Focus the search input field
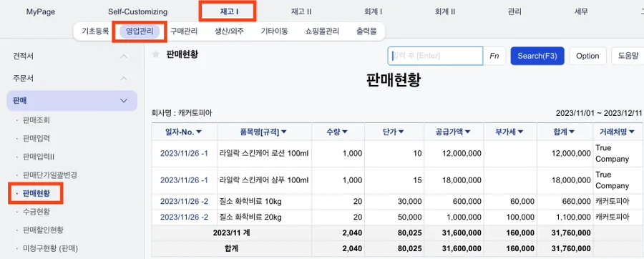Image resolution: width=644 pixels, height=259 pixels. click(x=435, y=56)
